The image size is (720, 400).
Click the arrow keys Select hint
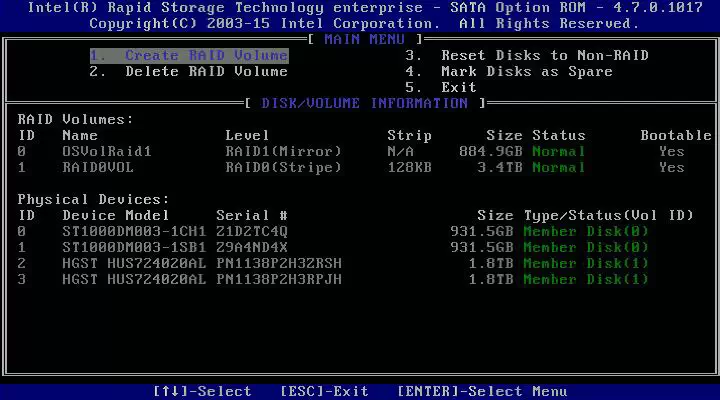click(202, 392)
